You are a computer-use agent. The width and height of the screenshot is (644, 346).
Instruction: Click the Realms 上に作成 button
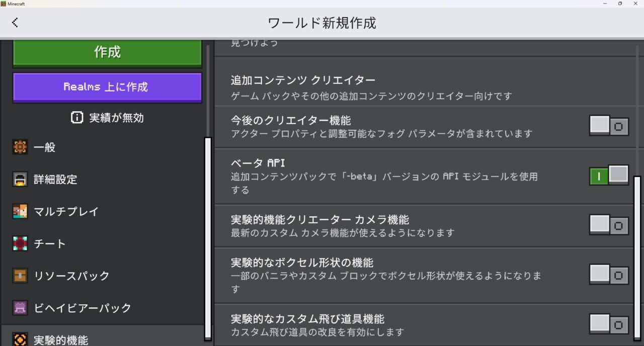pyautogui.click(x=107, y=87)
